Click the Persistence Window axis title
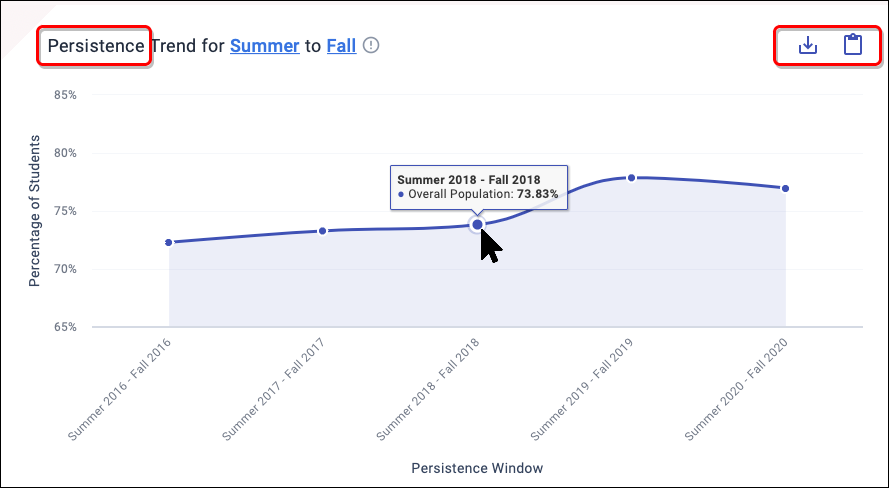This screenshot has height=488, width=889. pyautogui.click(x=477, y=467)
